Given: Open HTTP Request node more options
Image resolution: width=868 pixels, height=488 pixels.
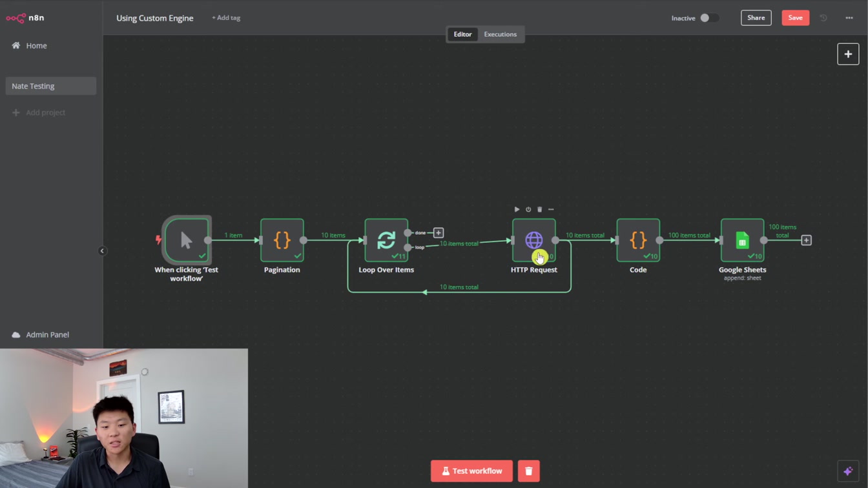Looking at the screenshot, I should coord(551,209).
